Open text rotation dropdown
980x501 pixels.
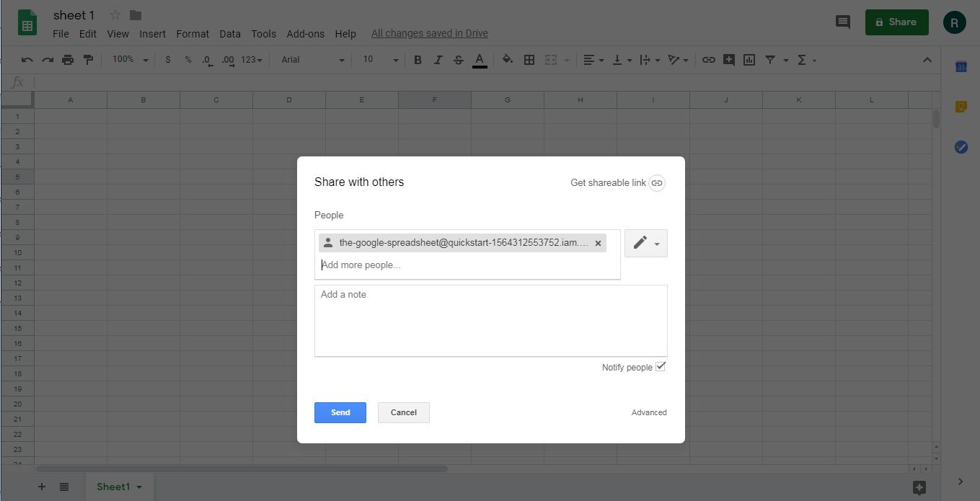point(678,60)
